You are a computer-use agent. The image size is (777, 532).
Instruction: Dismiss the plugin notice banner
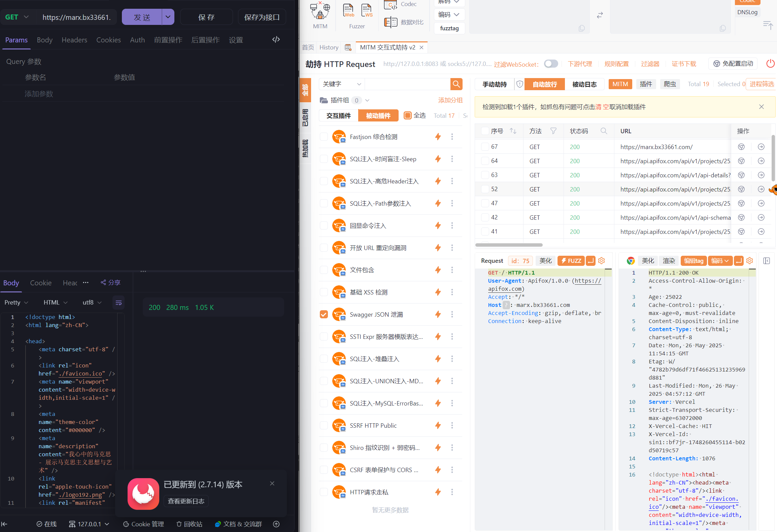click(761, 107)
